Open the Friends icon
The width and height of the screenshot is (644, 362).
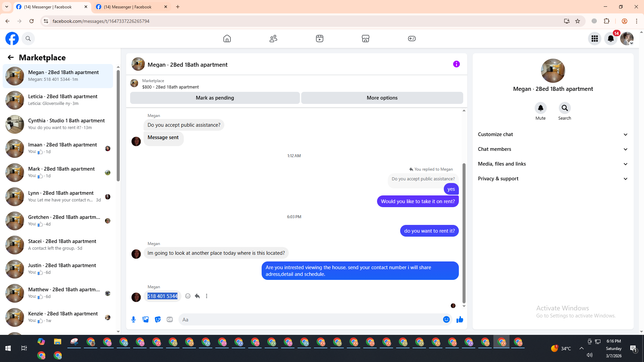pos(273,39)
